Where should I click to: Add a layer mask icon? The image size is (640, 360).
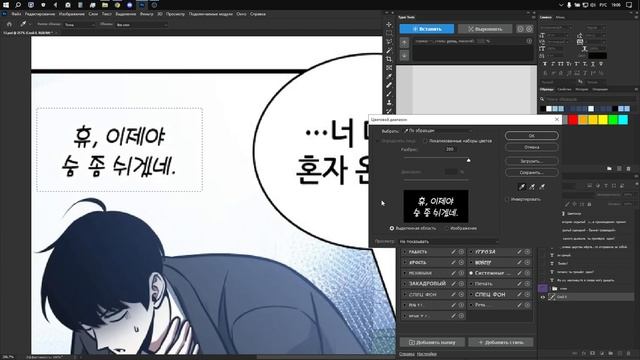pyautogui.click(x=593, y=353)
